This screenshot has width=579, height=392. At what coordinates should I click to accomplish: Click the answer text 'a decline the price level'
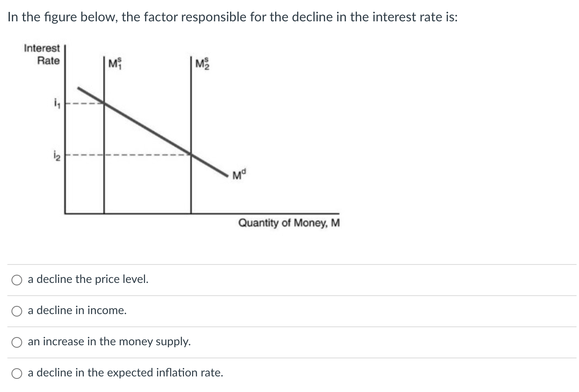point(87,279)
